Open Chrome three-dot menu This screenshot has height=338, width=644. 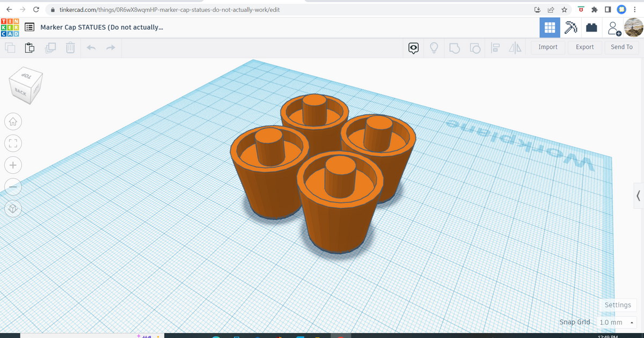(x=635, y=10)
